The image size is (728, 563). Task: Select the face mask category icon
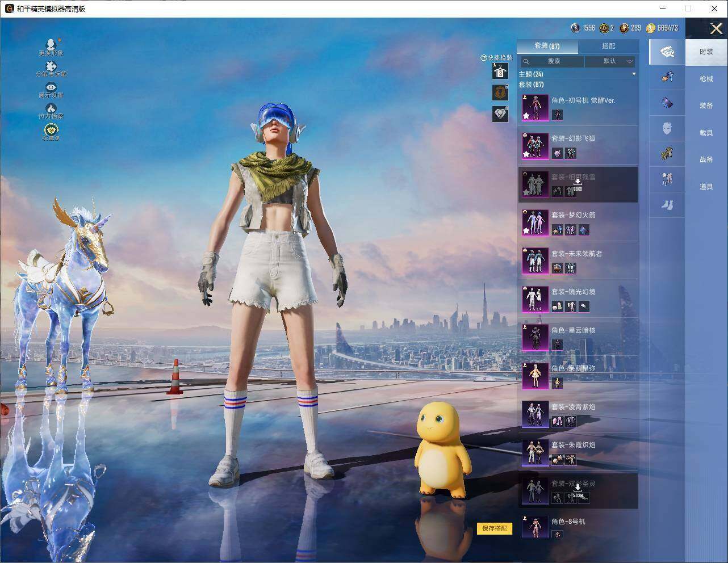point(667,128)
